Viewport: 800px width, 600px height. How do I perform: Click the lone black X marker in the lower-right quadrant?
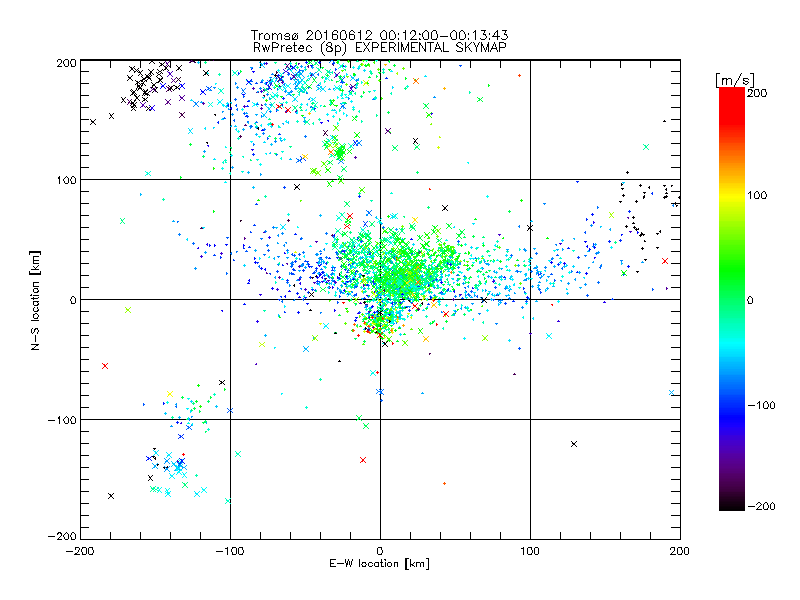(x=573, y=444)
